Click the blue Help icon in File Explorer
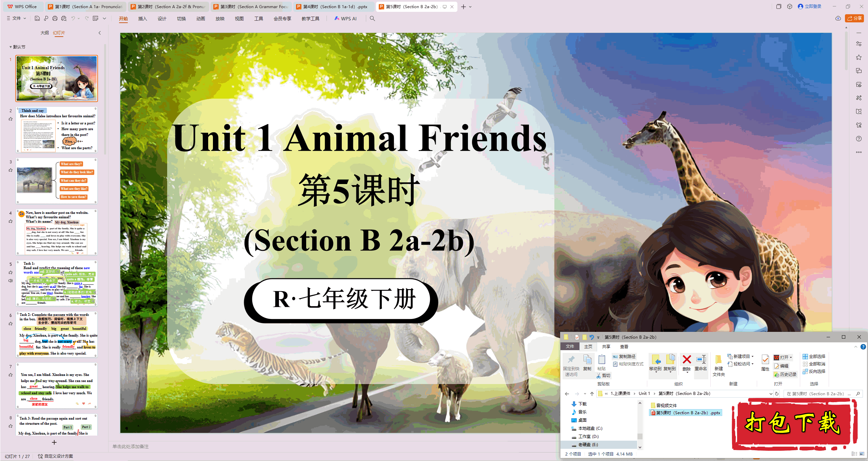The image size is (868, 461). [x=863, y=347]
